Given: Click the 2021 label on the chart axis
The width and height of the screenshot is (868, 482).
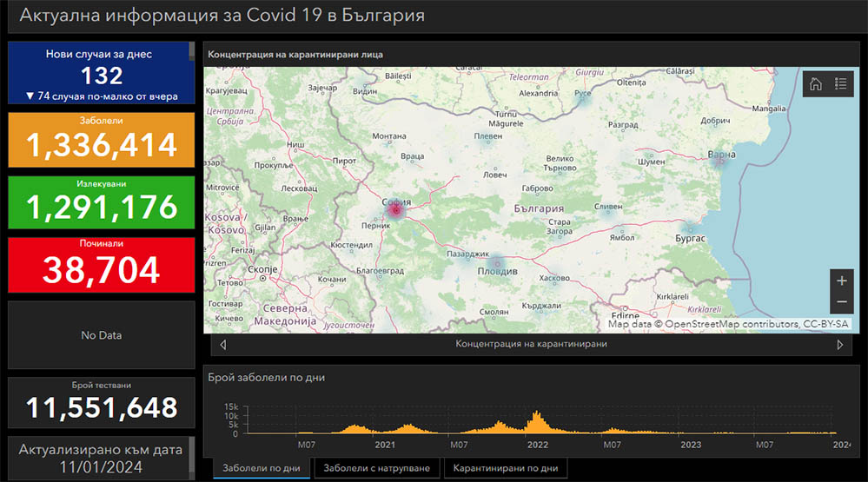Looking at the screenshot, I should click(385, 445).
